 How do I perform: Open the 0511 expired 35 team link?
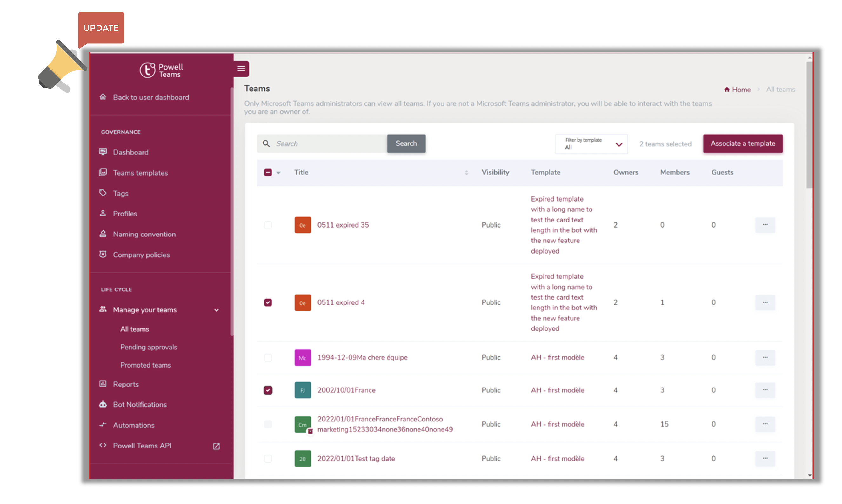click(343, 225)
